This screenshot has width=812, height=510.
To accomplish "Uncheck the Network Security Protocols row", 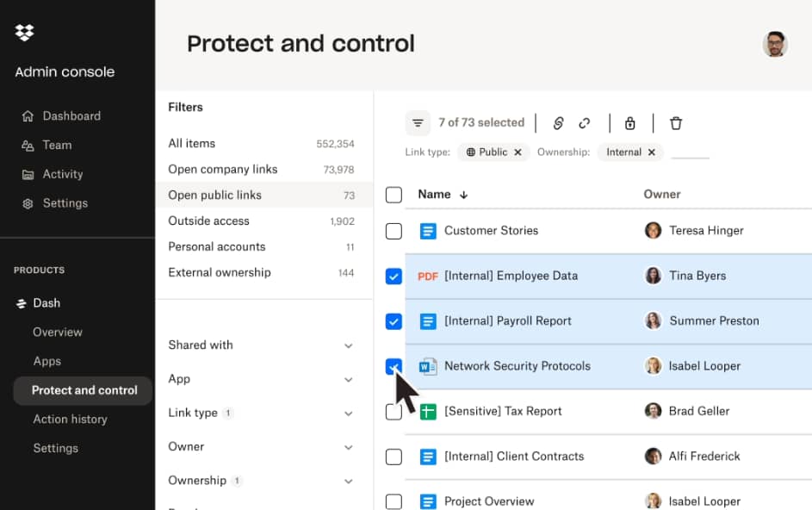I will point(394,365).
